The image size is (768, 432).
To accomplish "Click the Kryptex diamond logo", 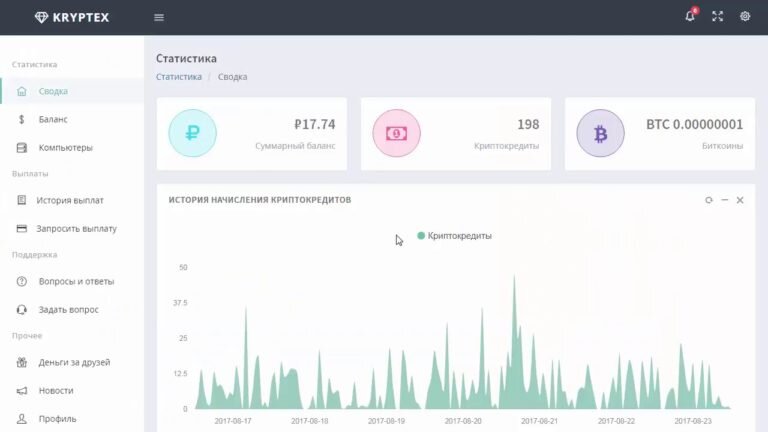I will 41,18.
